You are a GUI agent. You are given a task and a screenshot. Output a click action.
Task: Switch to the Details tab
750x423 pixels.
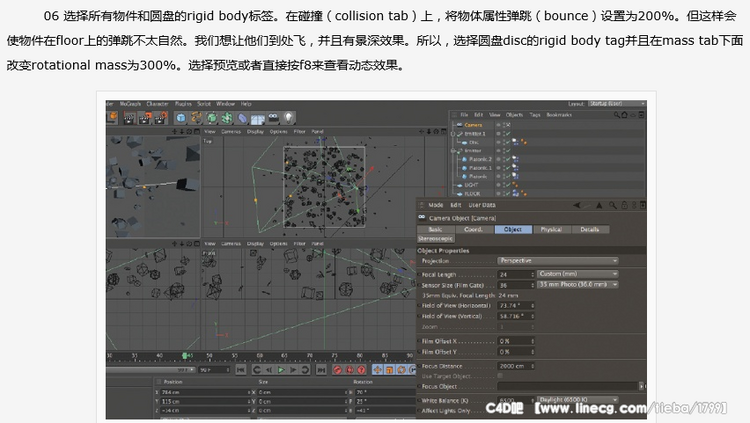(x=590, y=230)
